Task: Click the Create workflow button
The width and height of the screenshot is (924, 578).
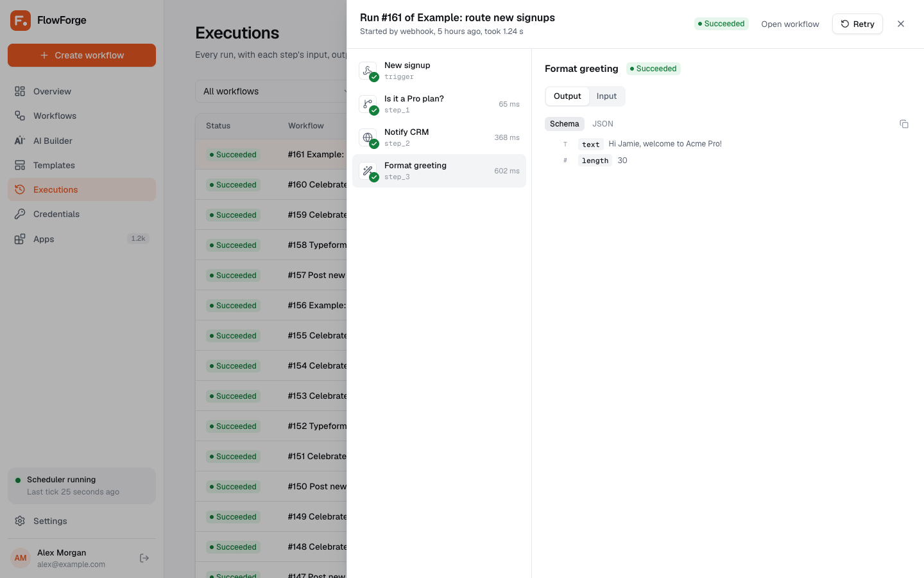Action: pyautogui.click(x=81, y=55)
